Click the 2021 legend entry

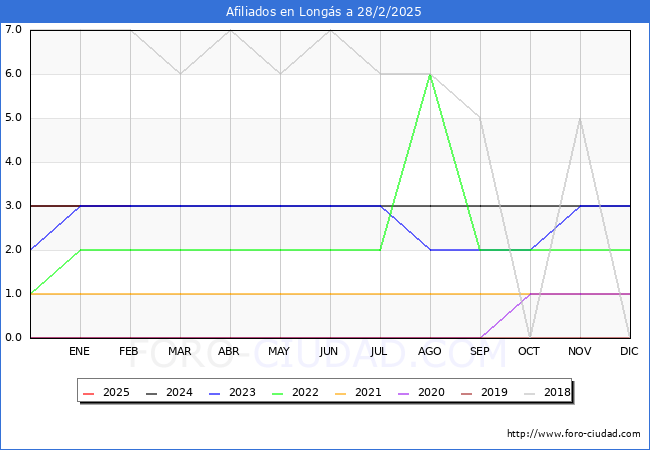coord(358,392)
